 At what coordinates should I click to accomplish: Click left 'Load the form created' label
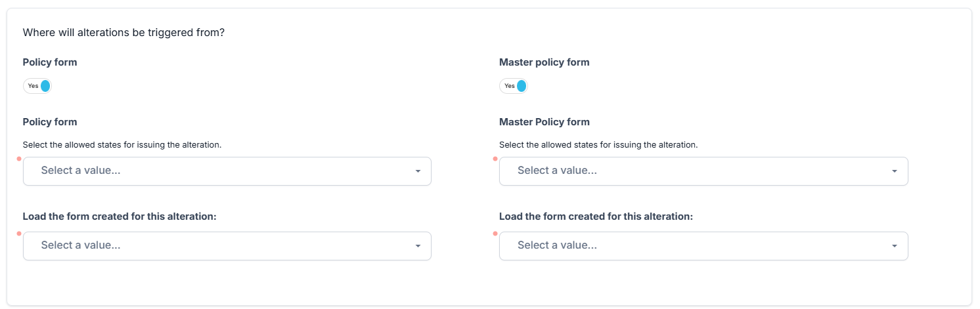click(120, 216)
